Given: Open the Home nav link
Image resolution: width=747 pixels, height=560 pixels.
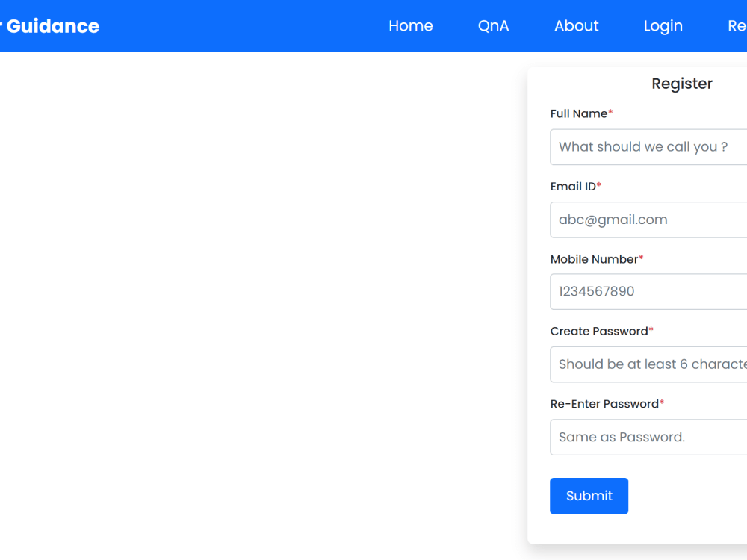Looking at the screenshot, I should (411, 25).
